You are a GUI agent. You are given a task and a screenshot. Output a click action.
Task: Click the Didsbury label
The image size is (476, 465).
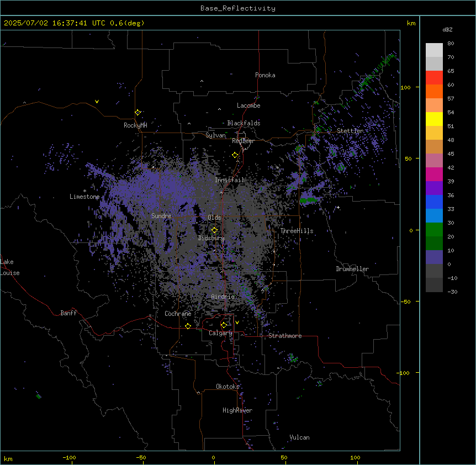coord(211,238)
